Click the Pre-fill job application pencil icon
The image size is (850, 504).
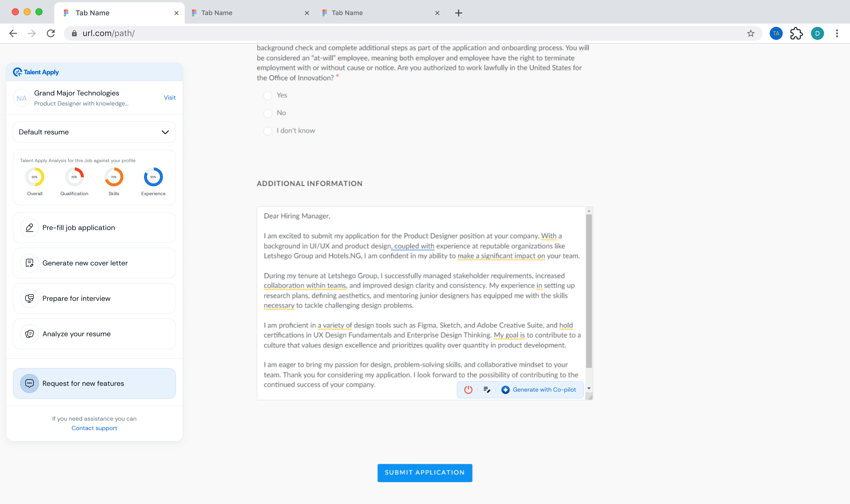[x=30, y=228]
